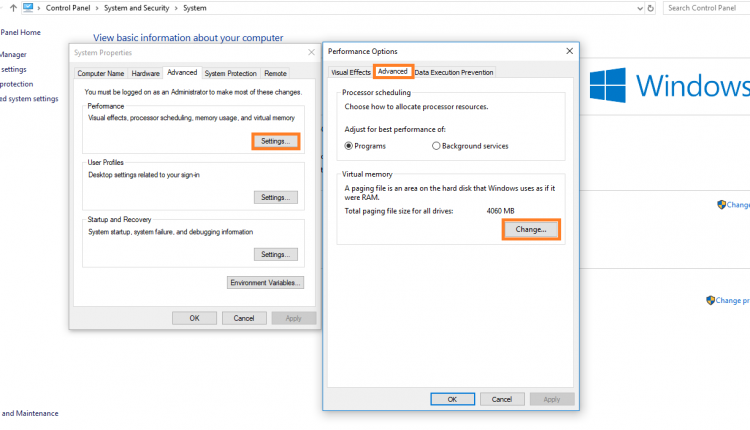The height and width of the screenshot is (430, 750).
Task: Select Advanced tab in System Properties
Action: click(x=182, y=72)
